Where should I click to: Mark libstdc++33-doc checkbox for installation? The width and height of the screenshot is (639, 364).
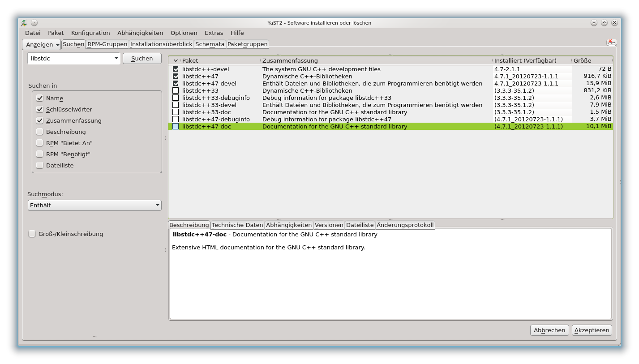176,112
